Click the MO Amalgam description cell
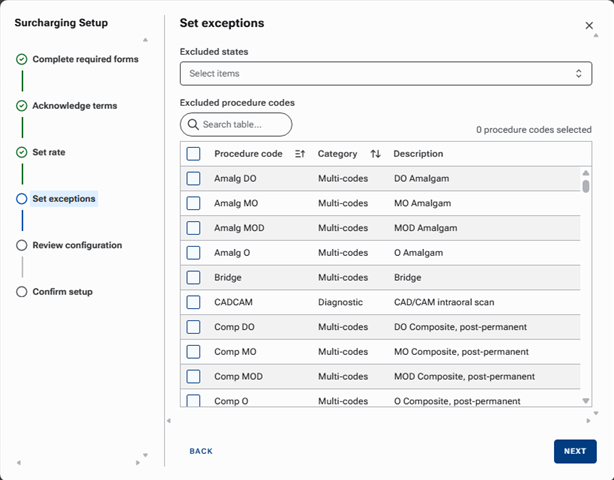The image size is (614, 480). [423, 203]
